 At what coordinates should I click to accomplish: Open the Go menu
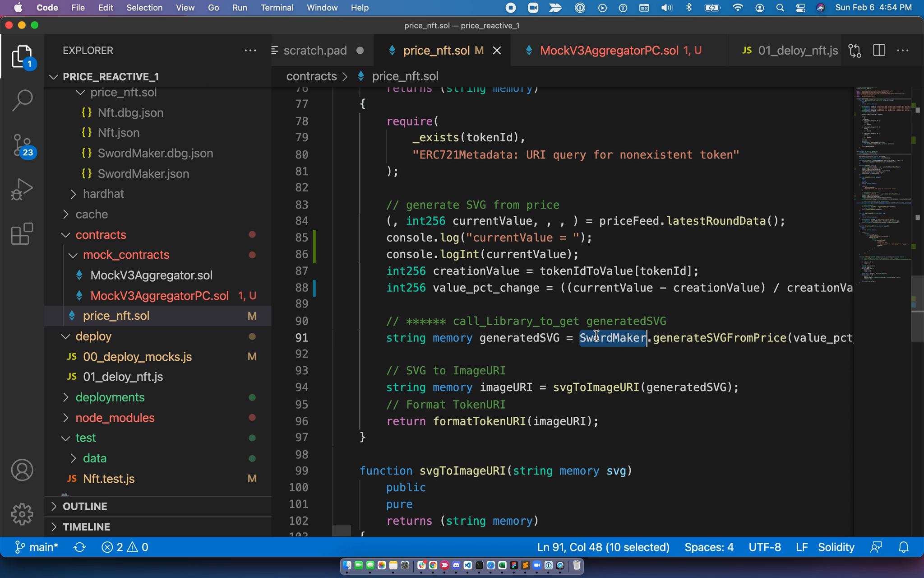click(213, 8)
